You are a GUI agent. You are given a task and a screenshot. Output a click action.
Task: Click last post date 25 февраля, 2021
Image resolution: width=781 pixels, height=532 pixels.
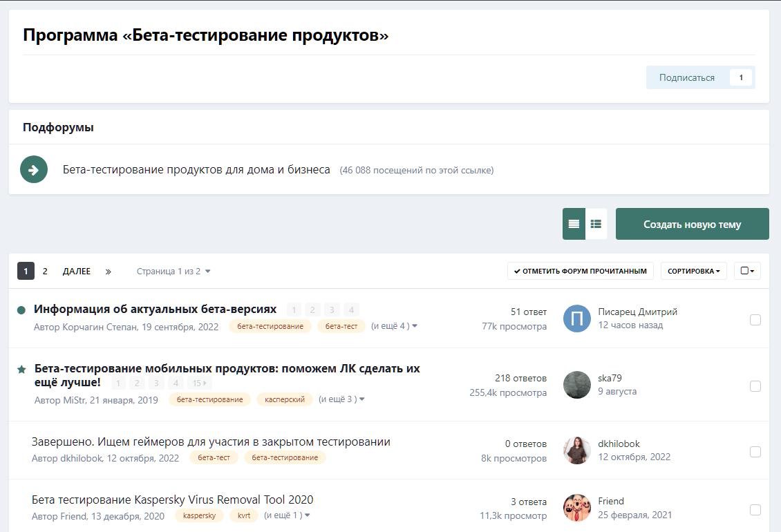[x=634, y=515]
